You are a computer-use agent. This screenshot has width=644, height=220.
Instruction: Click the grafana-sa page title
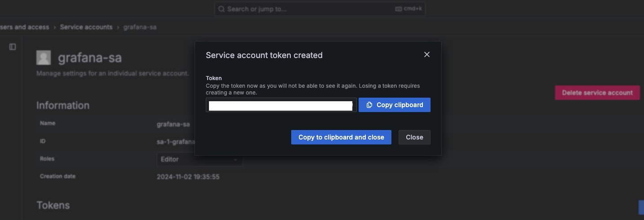pos(89,58)
